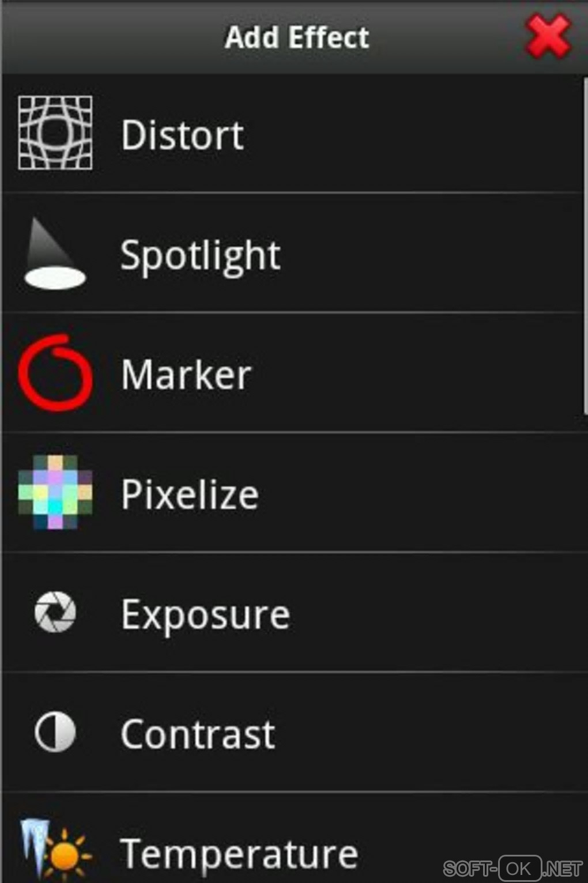Select the red Marker swirl icon

click(x=55, y=373)
